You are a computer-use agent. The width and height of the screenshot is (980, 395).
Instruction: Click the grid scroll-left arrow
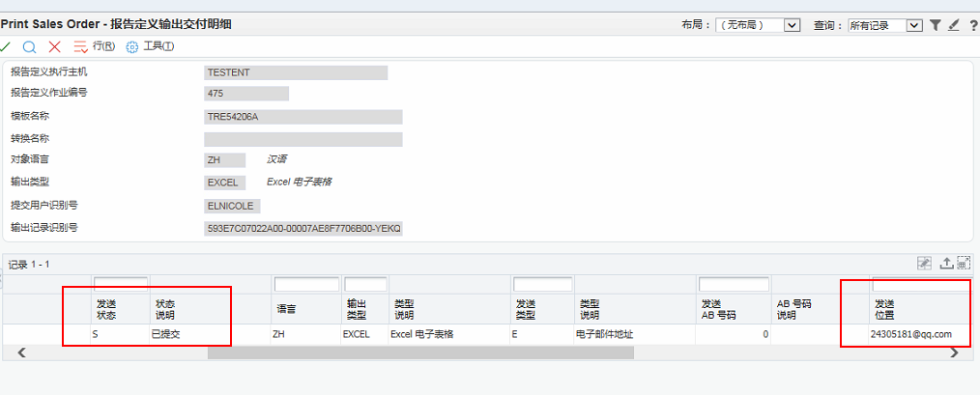coord(21,353)
